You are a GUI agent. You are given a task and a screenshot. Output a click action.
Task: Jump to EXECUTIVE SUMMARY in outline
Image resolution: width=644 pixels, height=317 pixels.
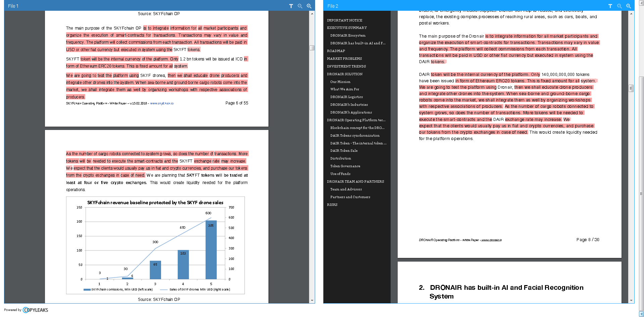[347, 28]
